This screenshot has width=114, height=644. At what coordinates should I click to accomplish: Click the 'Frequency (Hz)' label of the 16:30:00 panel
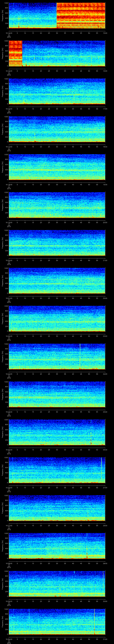3,622
